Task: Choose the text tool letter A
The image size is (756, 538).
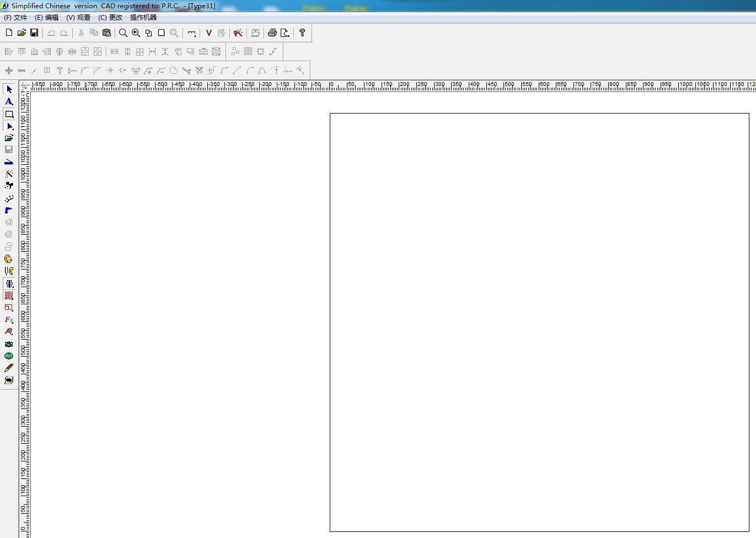Action: 9,101
